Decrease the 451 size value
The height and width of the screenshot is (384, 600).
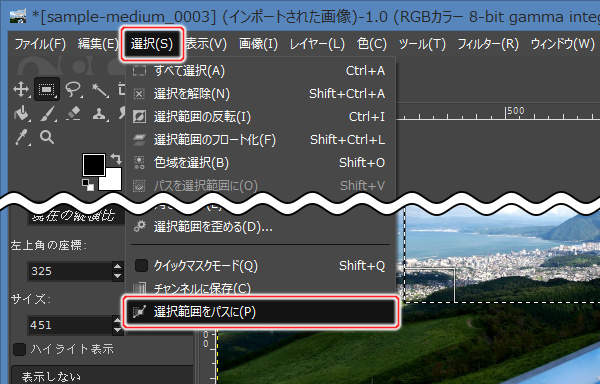(x=118, y=330)
